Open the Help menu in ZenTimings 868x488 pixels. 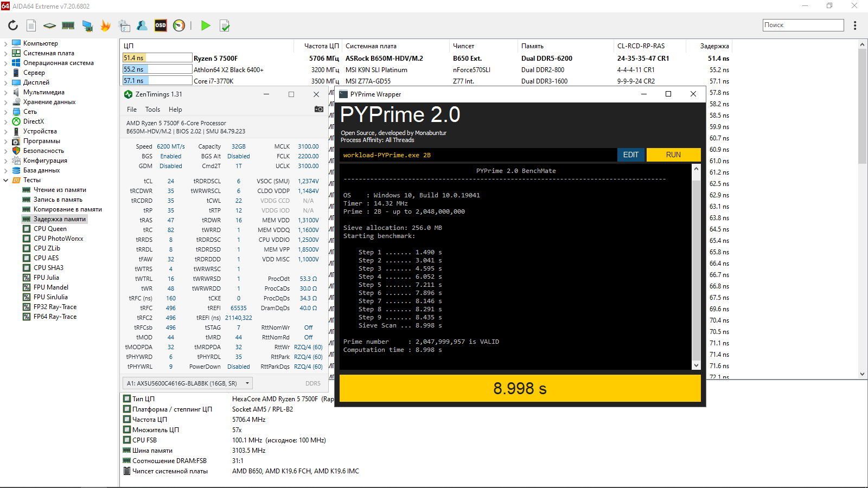[175, 110]
